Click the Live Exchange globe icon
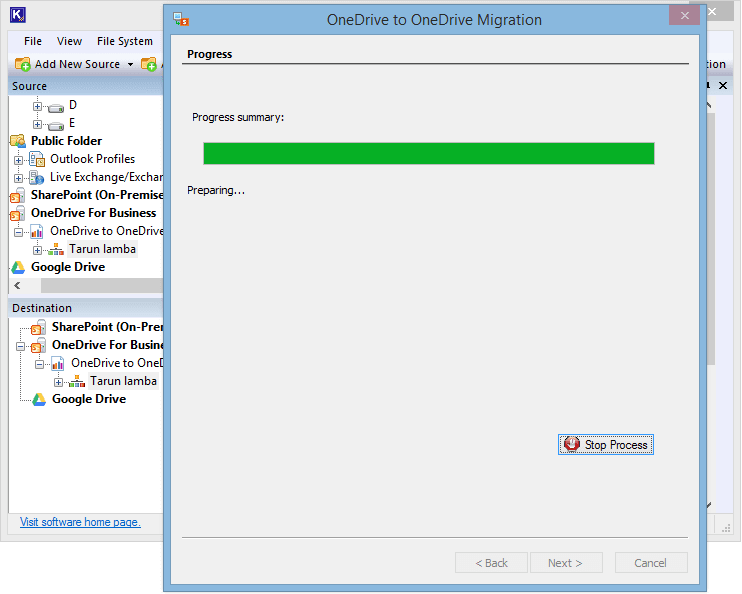 point(37,177)
